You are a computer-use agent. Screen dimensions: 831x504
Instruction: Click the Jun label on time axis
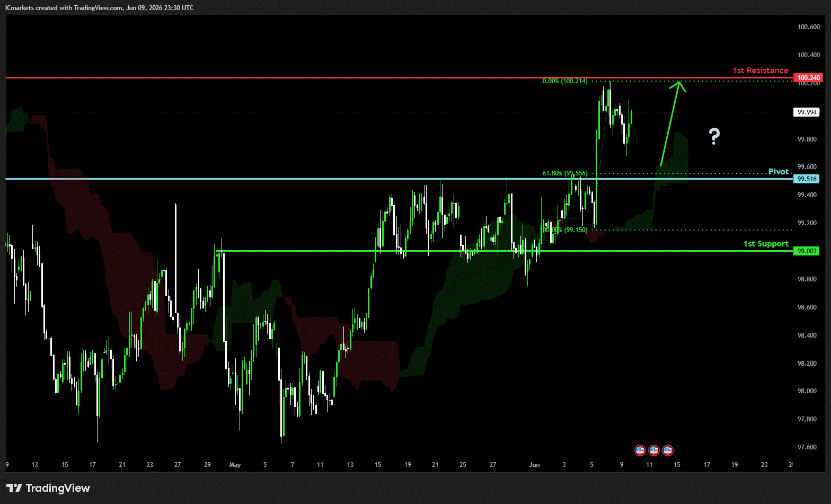534,465
